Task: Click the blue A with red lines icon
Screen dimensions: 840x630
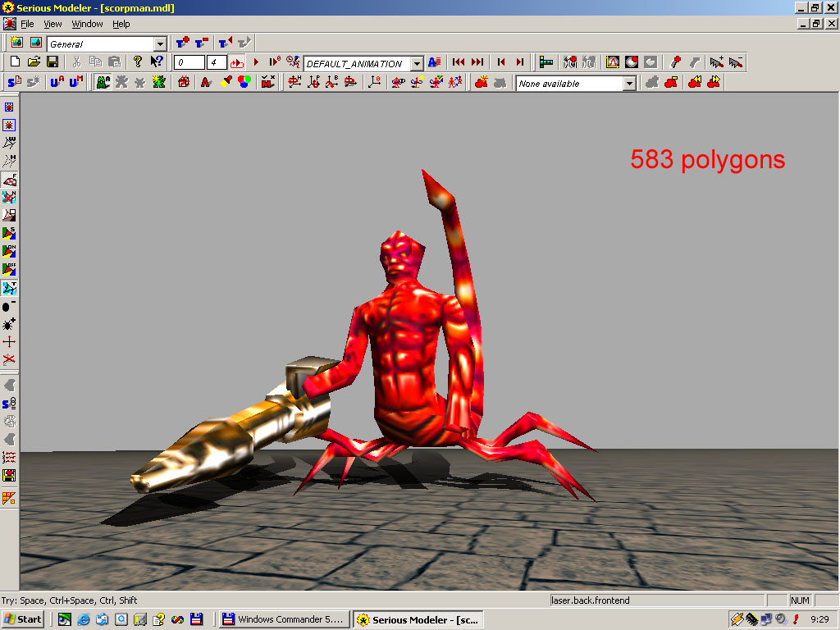Action: (x=435, y=62)
